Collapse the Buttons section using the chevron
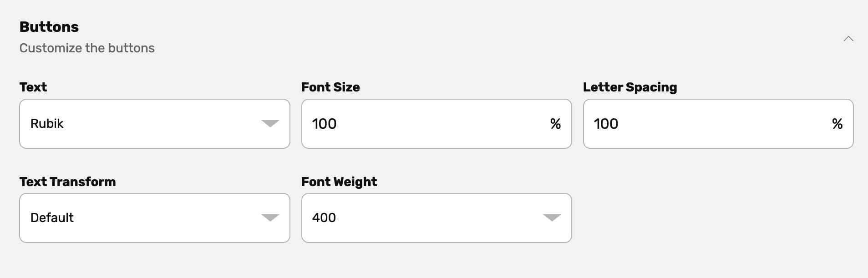Screen dimensions: 868x278 pyautogui.click(x=848, y=39)
